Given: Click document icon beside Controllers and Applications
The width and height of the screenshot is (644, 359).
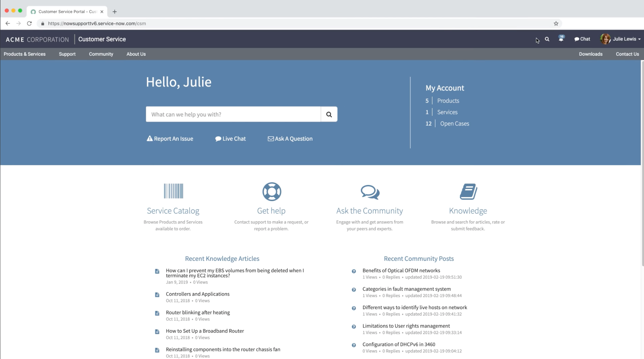Looking at the screenshot, I should 157,295.
